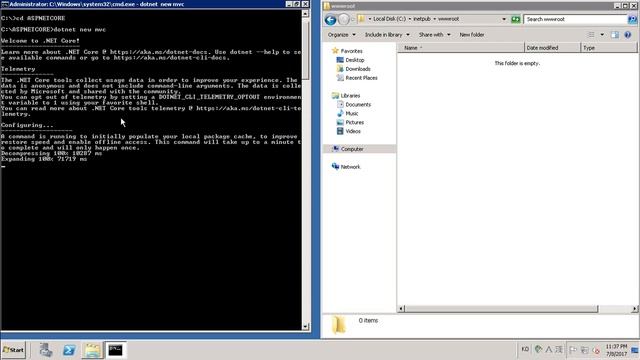Select Network in navigation pane

point(346,167)
